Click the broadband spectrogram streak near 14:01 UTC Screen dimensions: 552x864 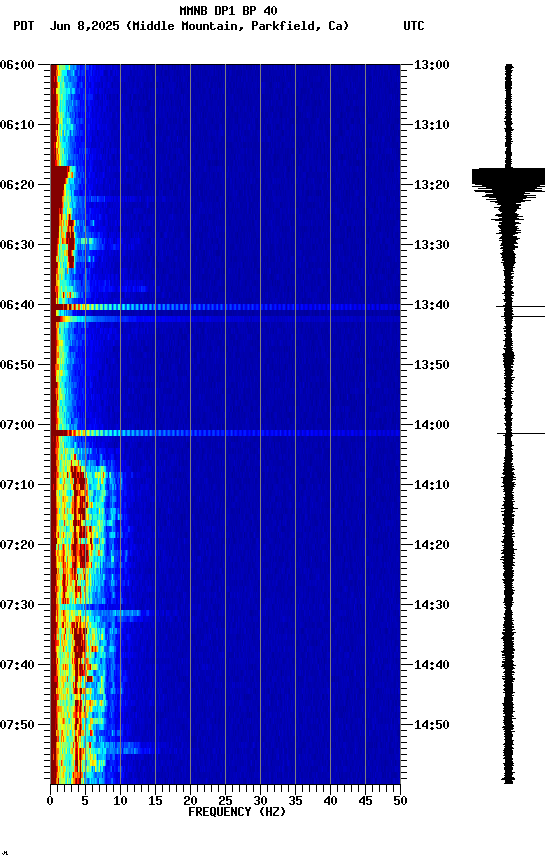[x=225, y=433]
